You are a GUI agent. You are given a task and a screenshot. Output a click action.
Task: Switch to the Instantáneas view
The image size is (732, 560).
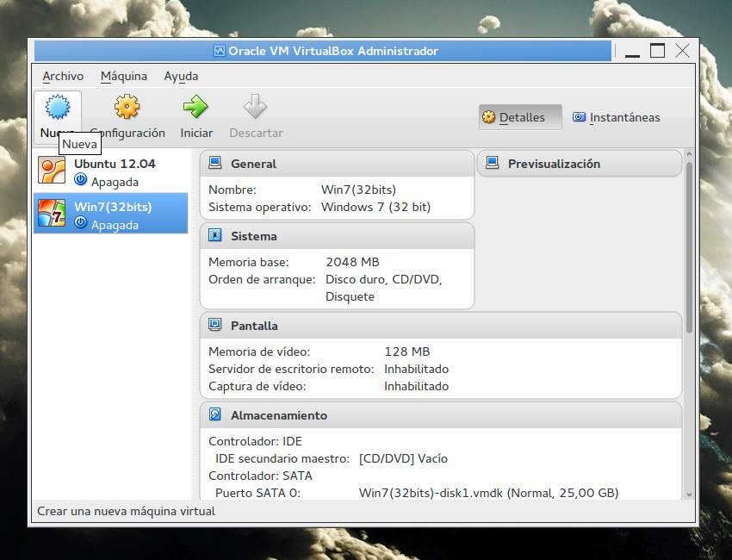pos(617,117)
